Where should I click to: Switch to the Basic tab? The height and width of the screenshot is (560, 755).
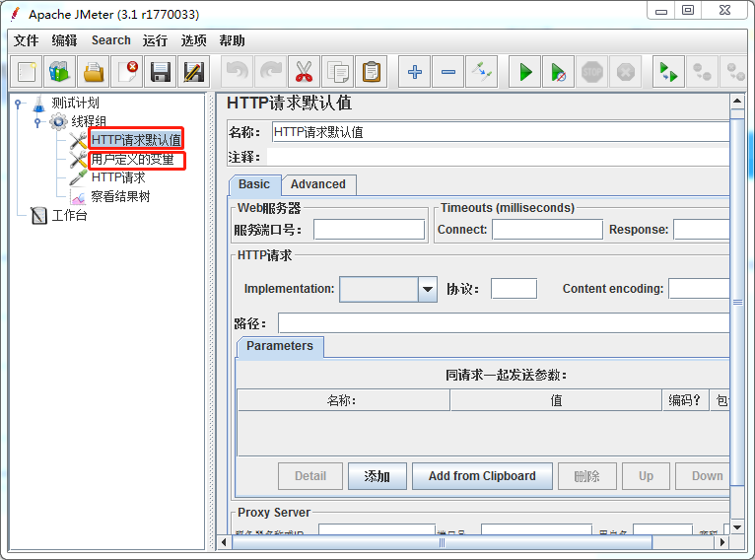(254, 185)
